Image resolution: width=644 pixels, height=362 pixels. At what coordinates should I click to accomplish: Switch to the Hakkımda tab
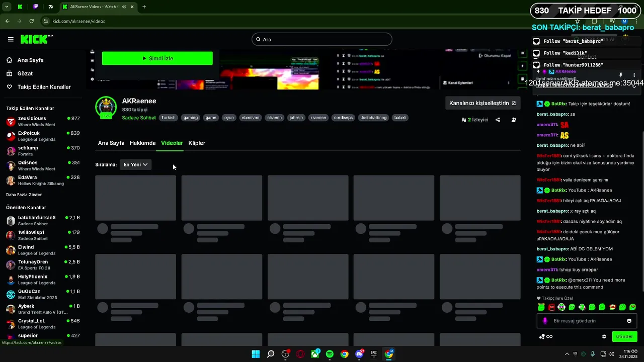pos(142,143)
